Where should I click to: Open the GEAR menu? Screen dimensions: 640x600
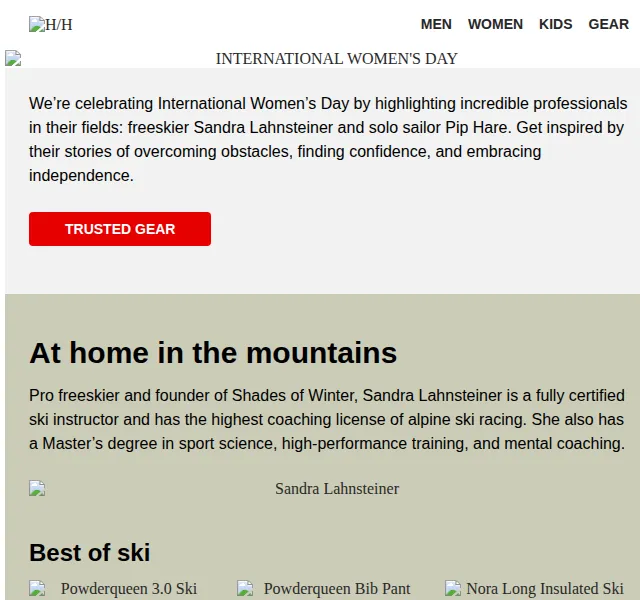point(608,24)
